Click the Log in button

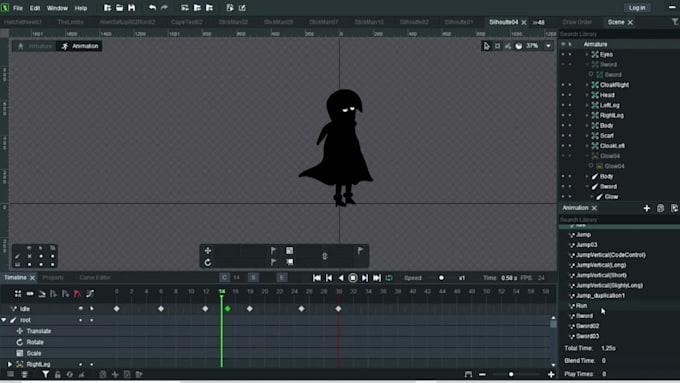tap(637, 8)
